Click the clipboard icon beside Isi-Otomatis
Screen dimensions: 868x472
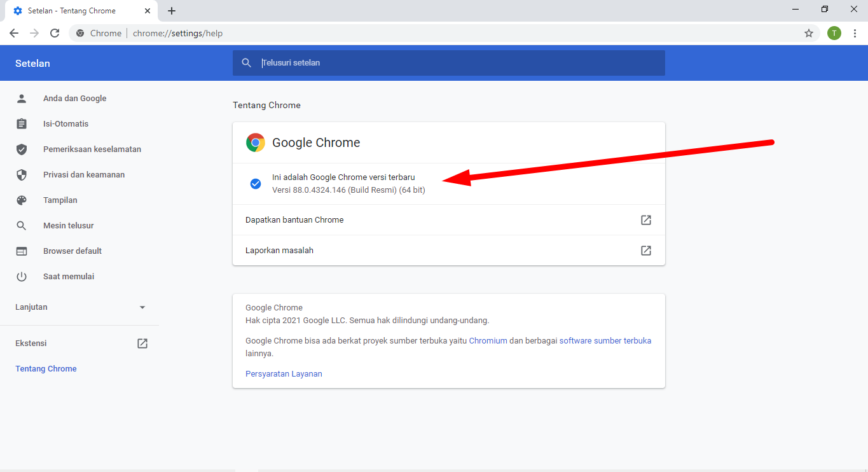click(22, 124)
